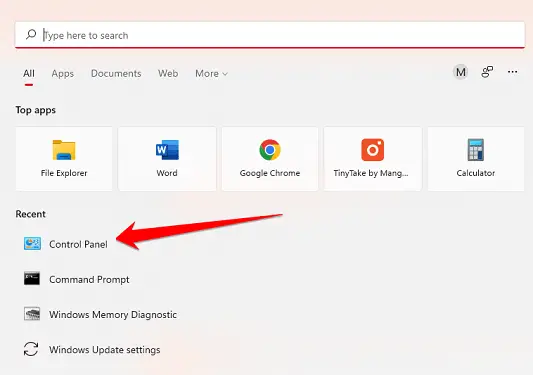The width and height of the screenshot is (533, 375).
Task: Click the magnifier search icon
Action: (31, 34)
